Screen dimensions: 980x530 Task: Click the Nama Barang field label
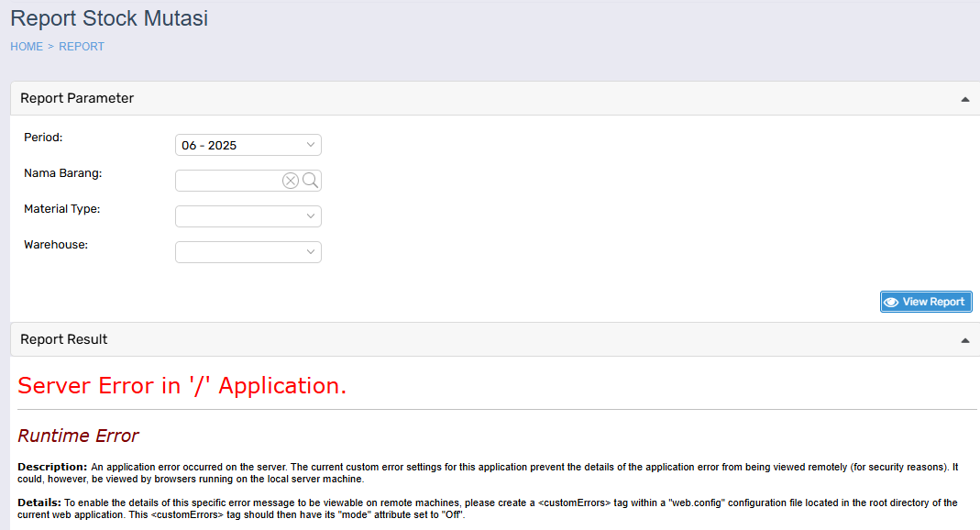[62, 173]
